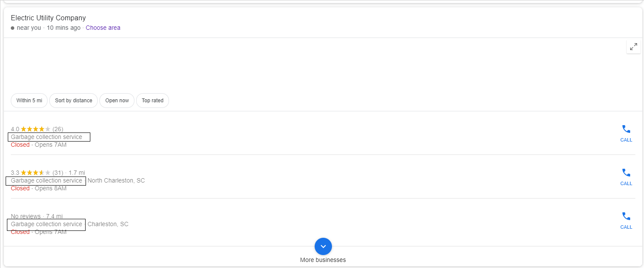The width and height of the screenshot is (644, 268).
Task: Toggle the Open now filter
Action: coord(117,101)
